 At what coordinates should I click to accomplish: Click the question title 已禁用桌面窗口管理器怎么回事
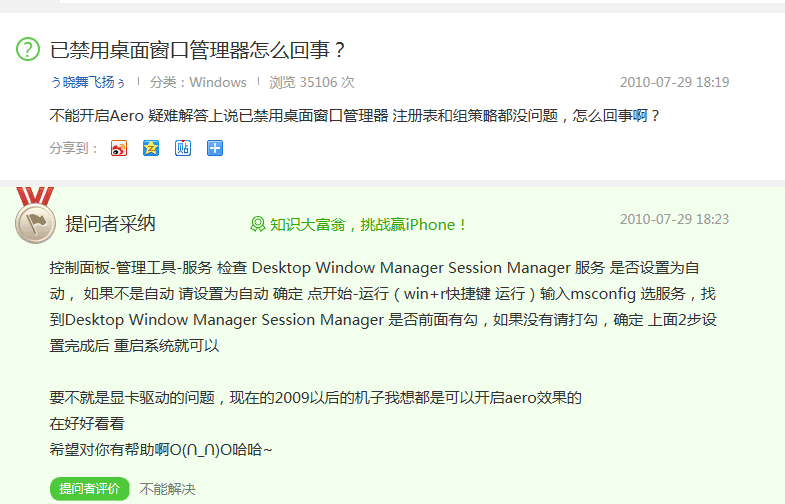coord(198,50)
